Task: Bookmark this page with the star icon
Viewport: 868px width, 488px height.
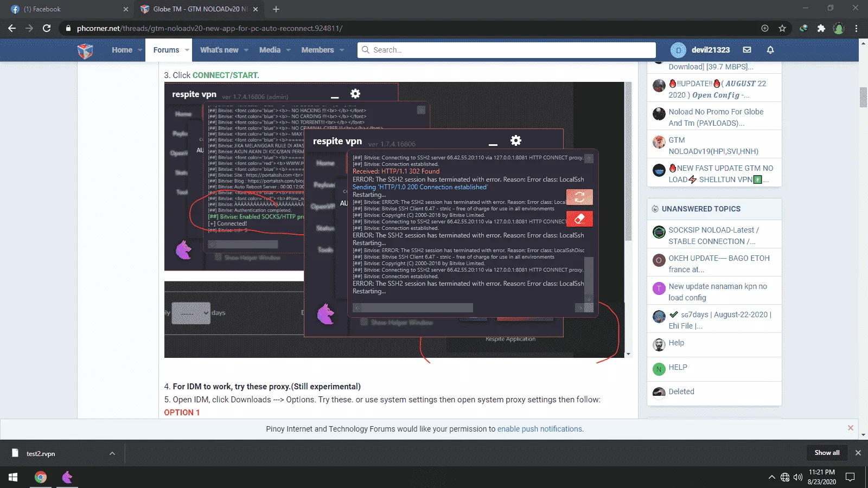Action: pos(782,28)
